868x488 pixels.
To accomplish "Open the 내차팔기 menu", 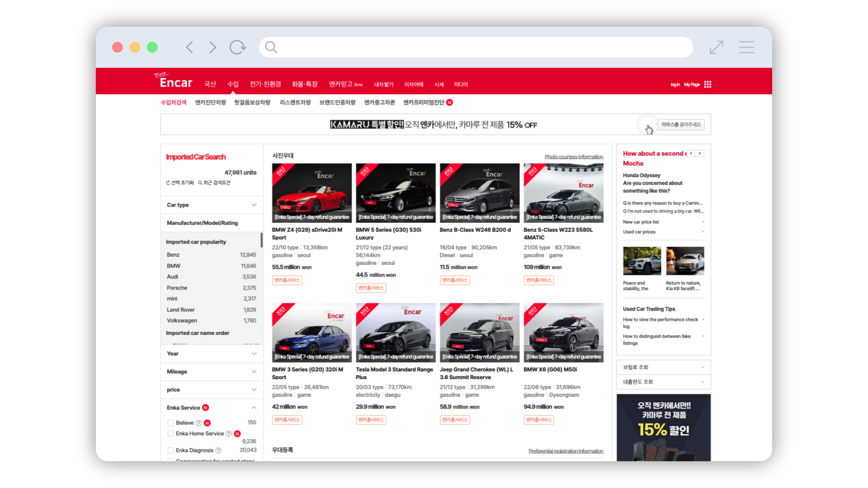I will click(x=383, y=84).
